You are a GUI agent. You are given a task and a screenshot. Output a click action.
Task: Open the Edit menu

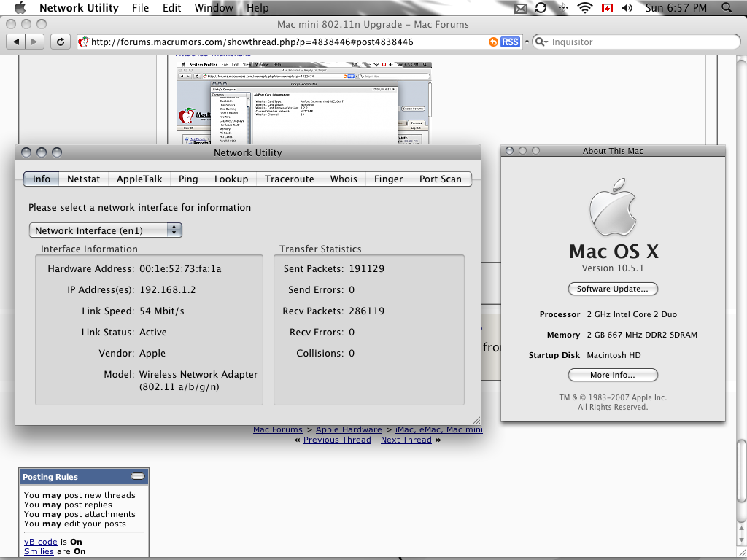(x=171, y=7)
